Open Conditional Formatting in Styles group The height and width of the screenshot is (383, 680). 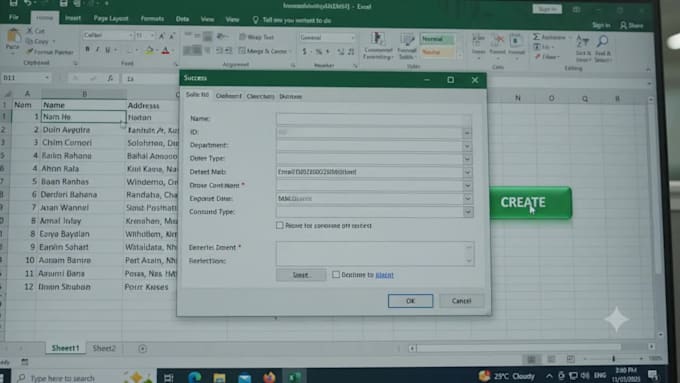coord(378,46)
